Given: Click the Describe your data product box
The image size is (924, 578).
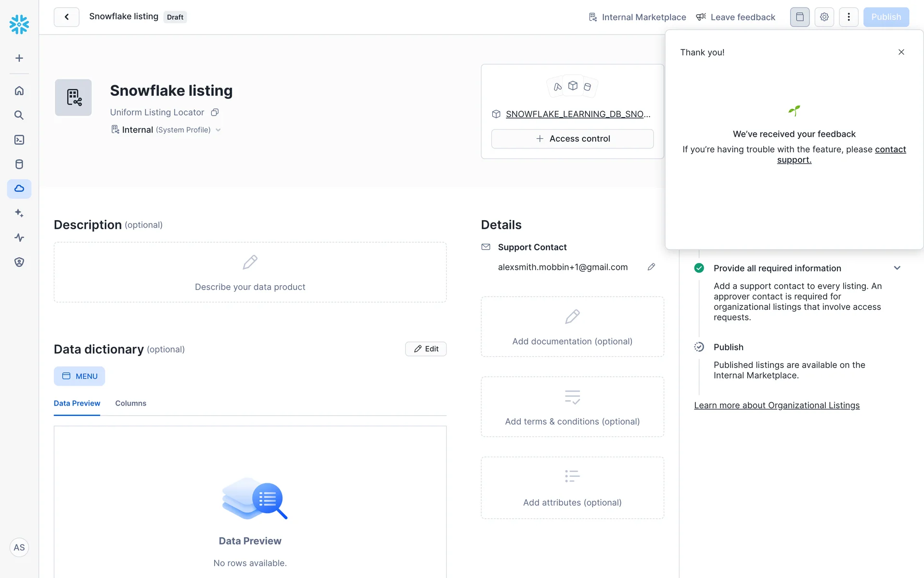Looking at the screenshot, I should (250, 273).
